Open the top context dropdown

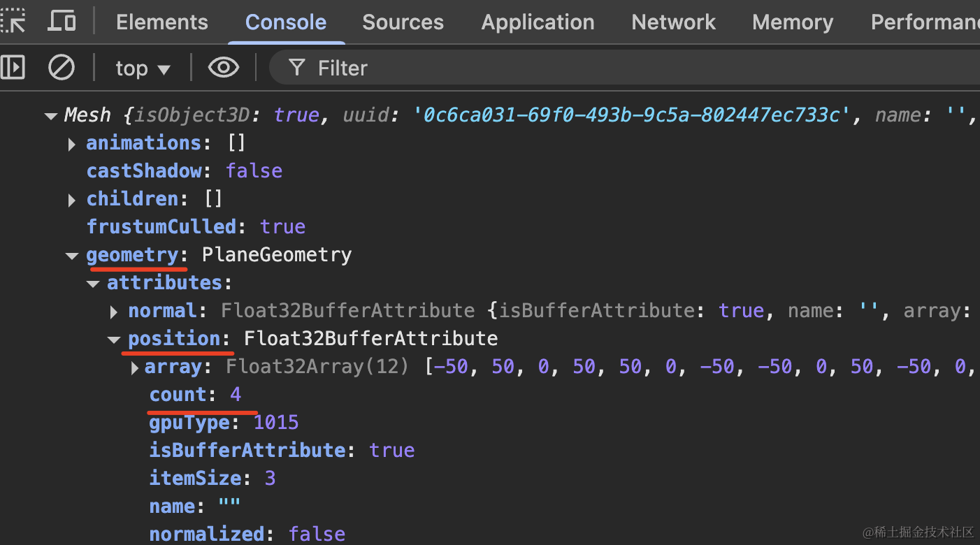(x=143, y=68)
